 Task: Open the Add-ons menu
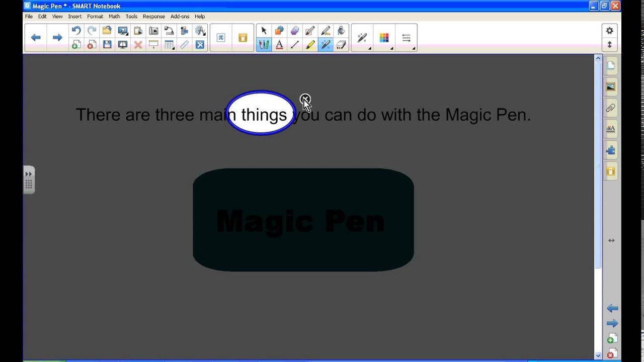coord(180,17)
